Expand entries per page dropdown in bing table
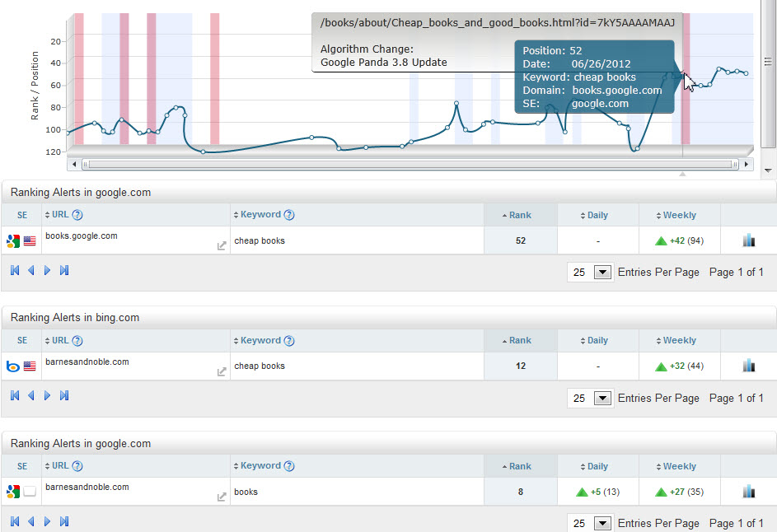Image resolution: width=777 pixels, height=532 pixels. pos(603,398)
